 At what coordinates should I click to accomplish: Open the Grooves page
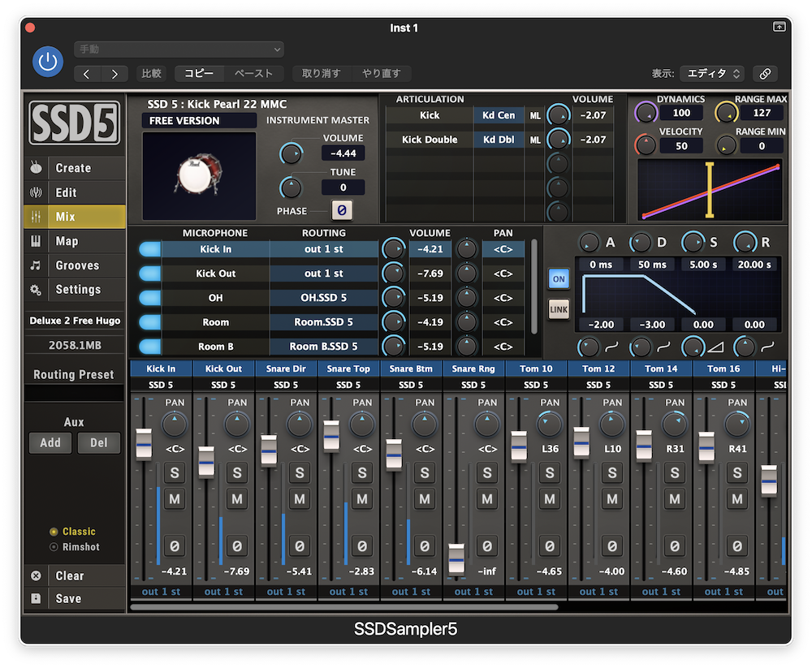(x=75, y=265)
